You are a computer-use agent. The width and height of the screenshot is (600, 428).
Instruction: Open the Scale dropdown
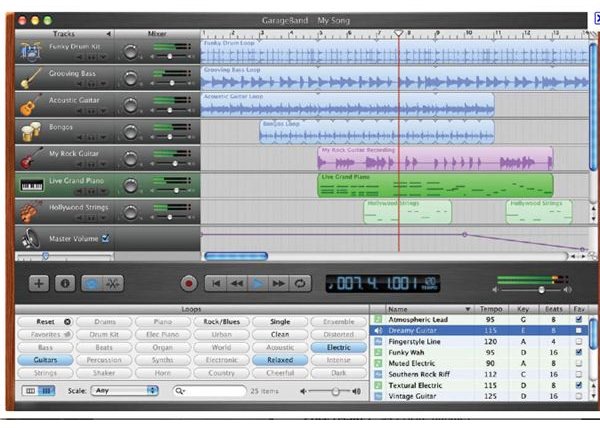point(125,391)
